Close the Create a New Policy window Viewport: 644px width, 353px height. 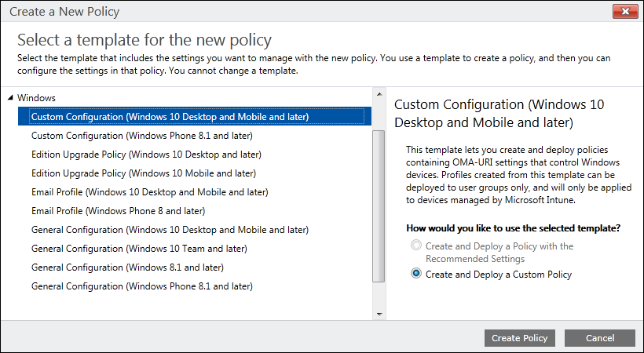click(624, 12)
